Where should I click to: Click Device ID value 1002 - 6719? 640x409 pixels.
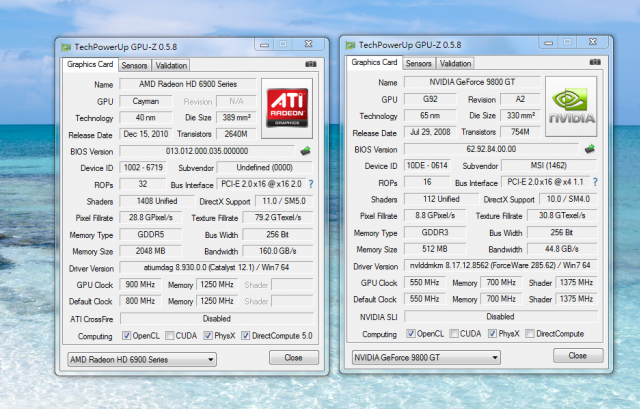click(143, 167)
